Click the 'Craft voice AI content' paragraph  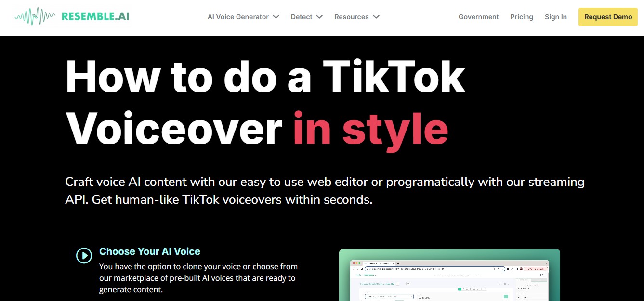[x=325, y=191]
